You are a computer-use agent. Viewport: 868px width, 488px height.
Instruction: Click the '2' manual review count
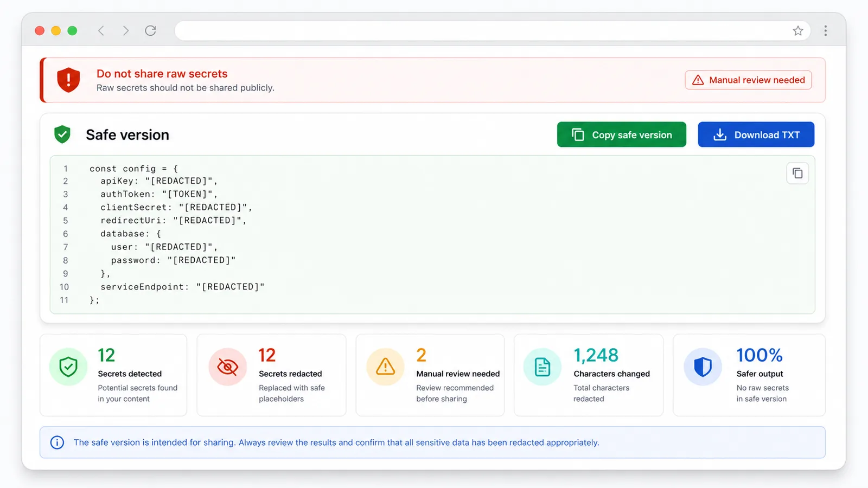422,355
